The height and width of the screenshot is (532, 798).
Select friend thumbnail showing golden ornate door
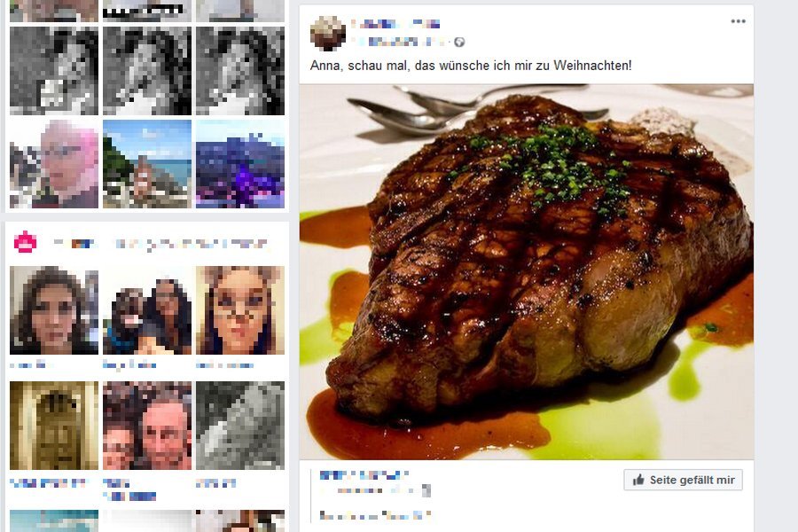coord(54,426)
